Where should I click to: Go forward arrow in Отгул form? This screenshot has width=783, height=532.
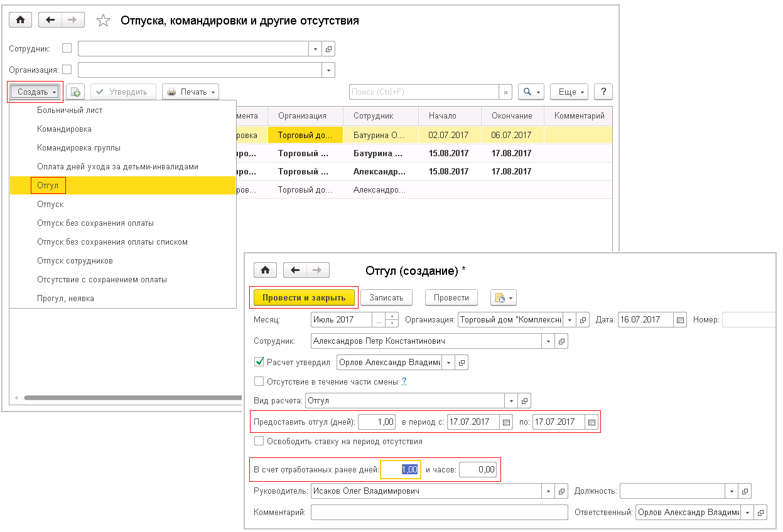(x=318, y=270)
